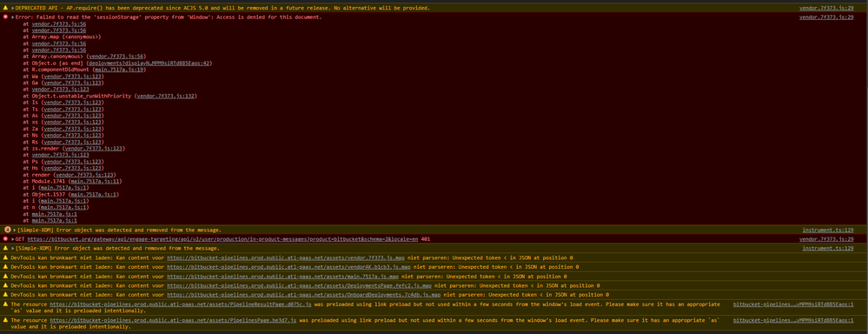Open vendor.7f373.js:132 link in unstable_runWithPriority row
This screenshot has height=334, width=868.
165,96
